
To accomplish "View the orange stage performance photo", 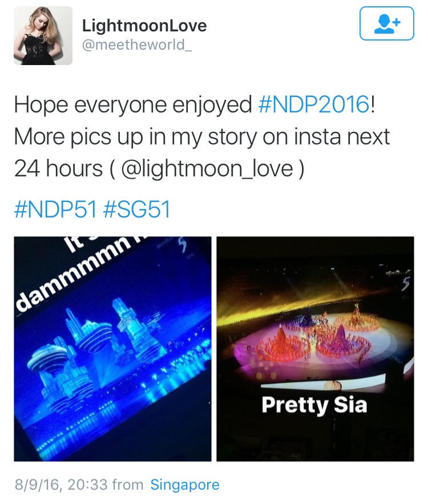I will tap(315, 349).
